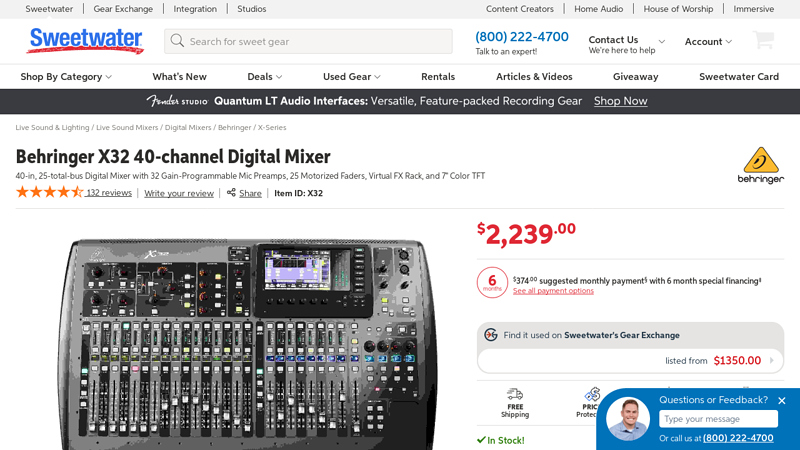This screenshot has height=450, width=800.
Task: Open Articles & Videos menu item
Action: pyautogui.click(x=534, y=77)
